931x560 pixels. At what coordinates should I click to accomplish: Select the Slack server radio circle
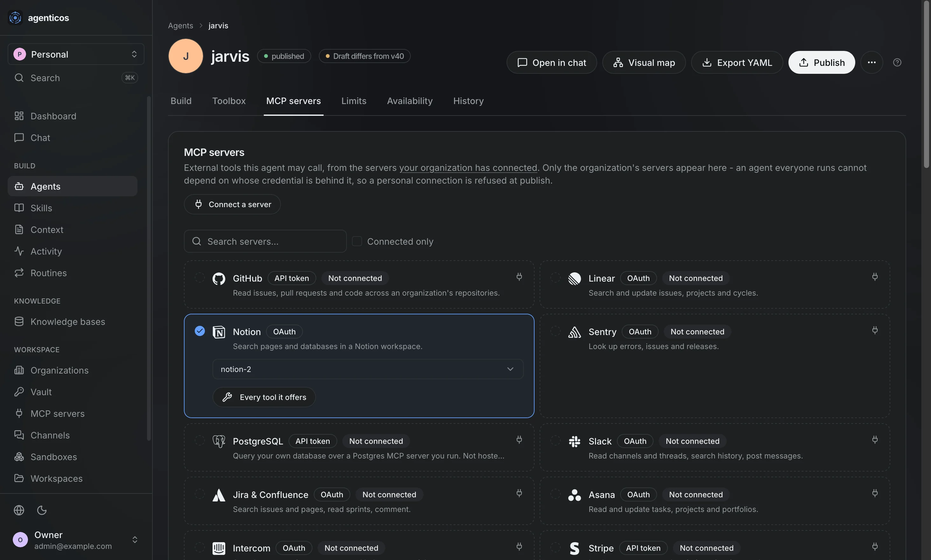click(x=555, y=440)
